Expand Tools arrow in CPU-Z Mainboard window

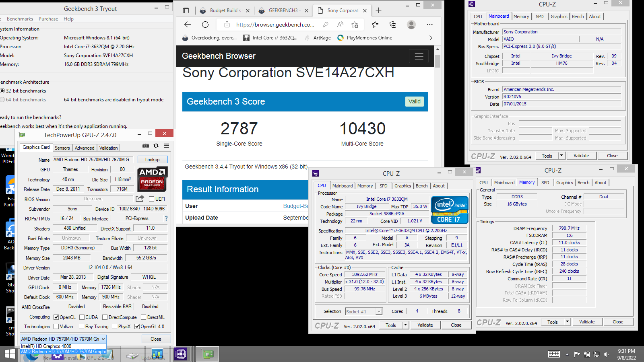point(562,156)
